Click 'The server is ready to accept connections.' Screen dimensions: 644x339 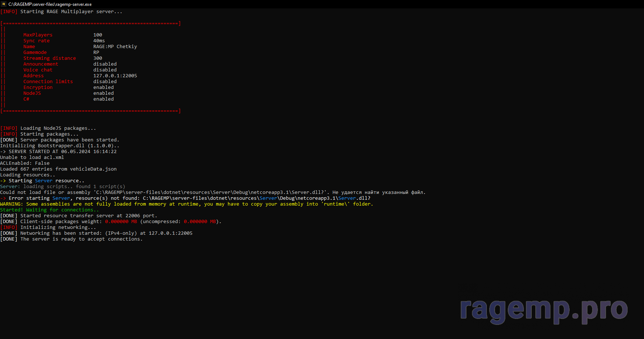click(71, 239)
